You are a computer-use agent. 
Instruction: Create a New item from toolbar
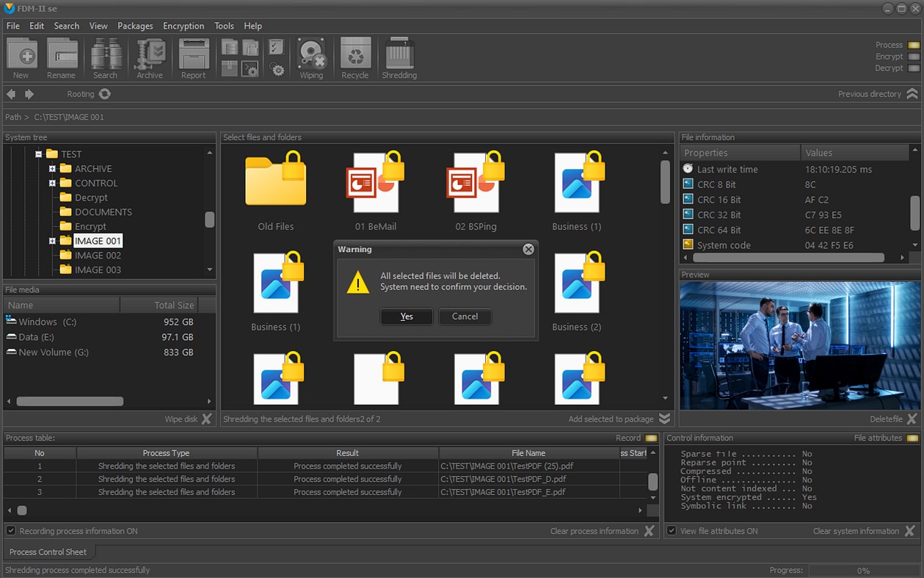point(21,57)
